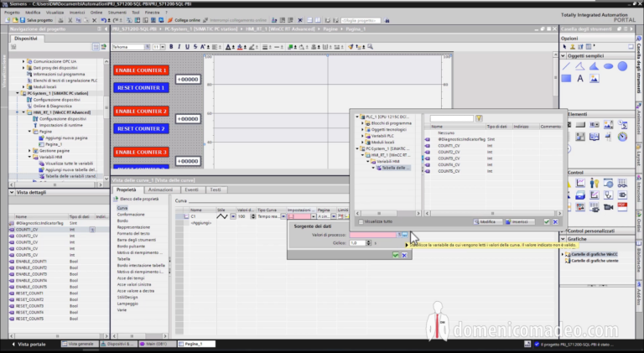Click the Cut scissors icon in toolbar
The height and width of the screenshot is (353, 644).
pos(70,20)
